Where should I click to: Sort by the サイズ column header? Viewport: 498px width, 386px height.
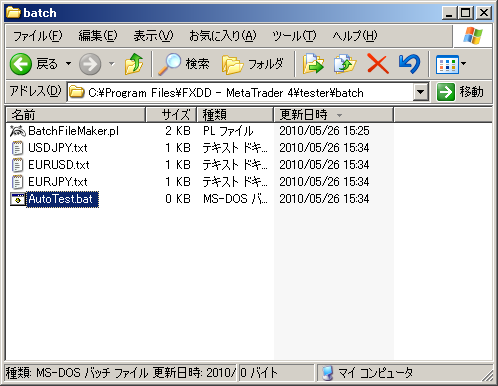[171, 115]
